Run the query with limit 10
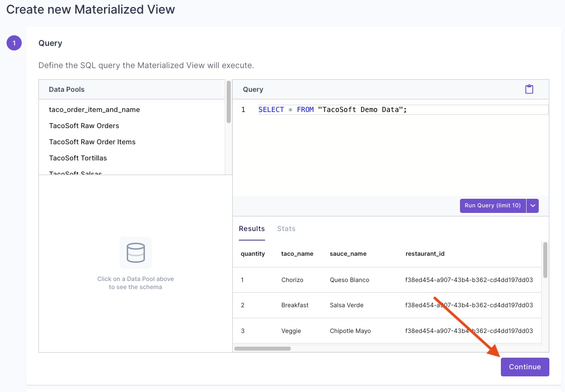The width and height of the screenshot is (565, 392). pyautogui.click(x=492, y=205)
